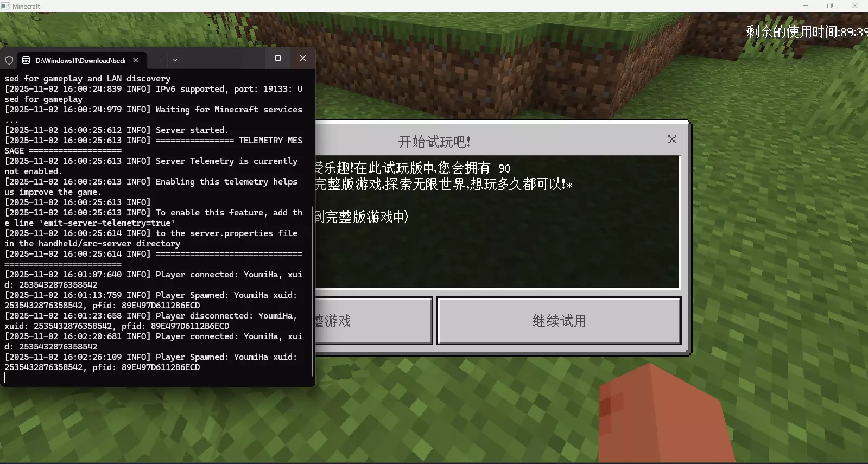This screenshot has height=464, width=868.
Task: Close the terminal window
Action: (x=303, y=58)
